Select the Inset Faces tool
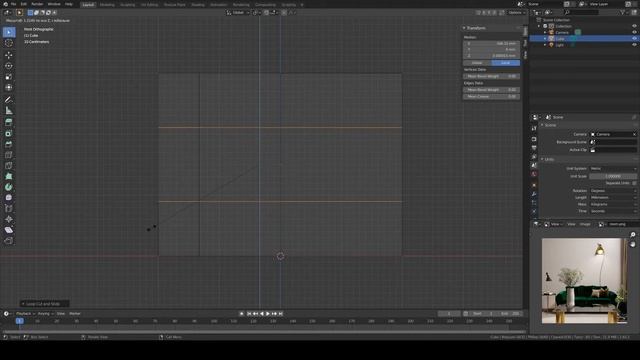Screen dimensions: 640x360 (x=9, y=133)
